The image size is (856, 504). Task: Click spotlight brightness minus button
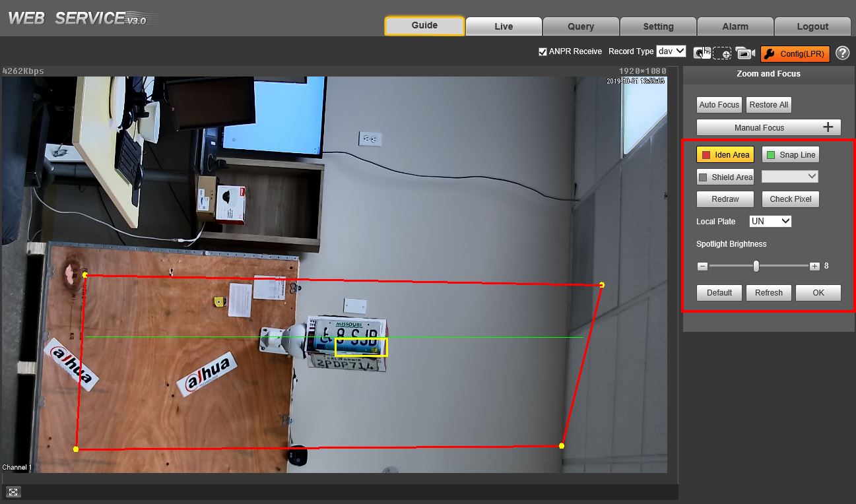(702, 267)
